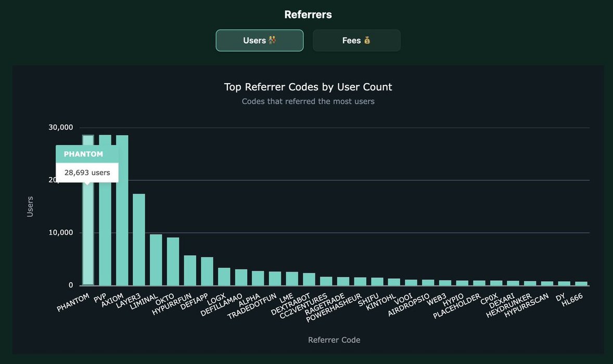Click the ALPHA axis label
This screenshot has height=364, width=613.
[249, 301]
